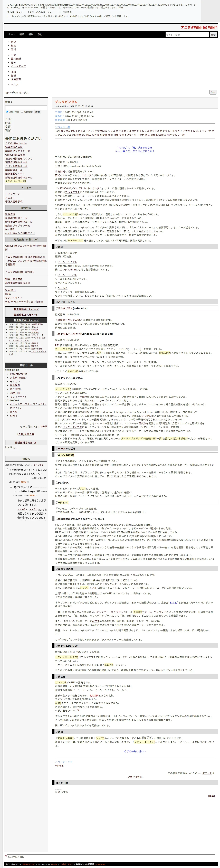The width and height of the screenshot is (220, 868).
Task: Click the 検索 button beside サイト内検索
Action: [213, 35]
